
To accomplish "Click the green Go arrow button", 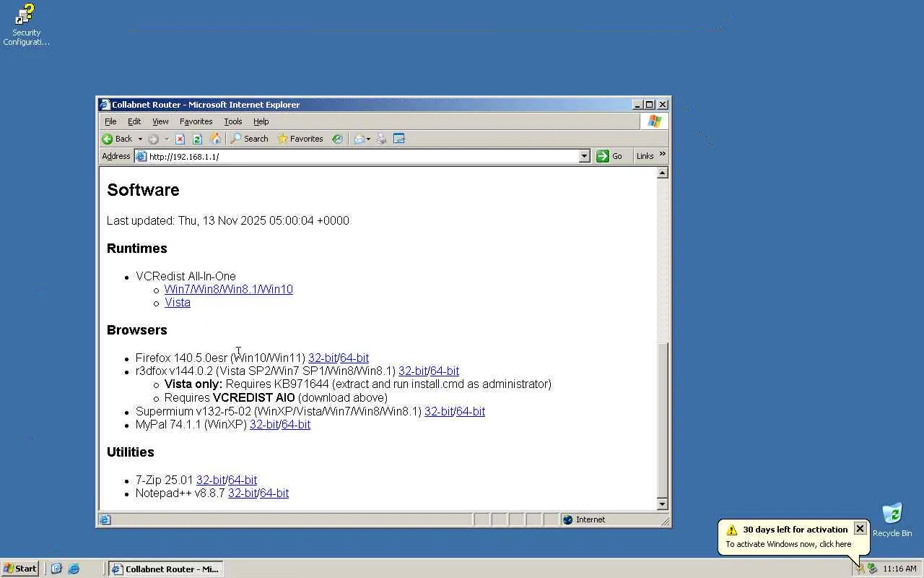I will click(609, 156).
